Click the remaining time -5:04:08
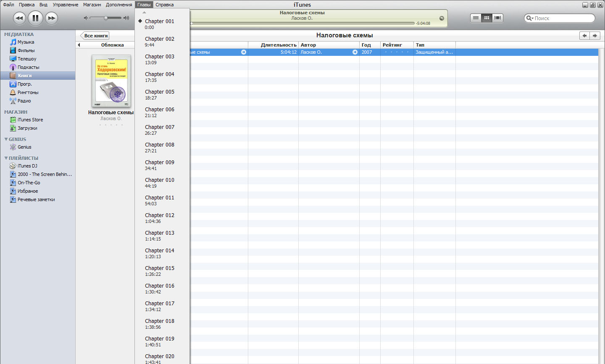Screen dimensions: 605x364 point(423,24)
